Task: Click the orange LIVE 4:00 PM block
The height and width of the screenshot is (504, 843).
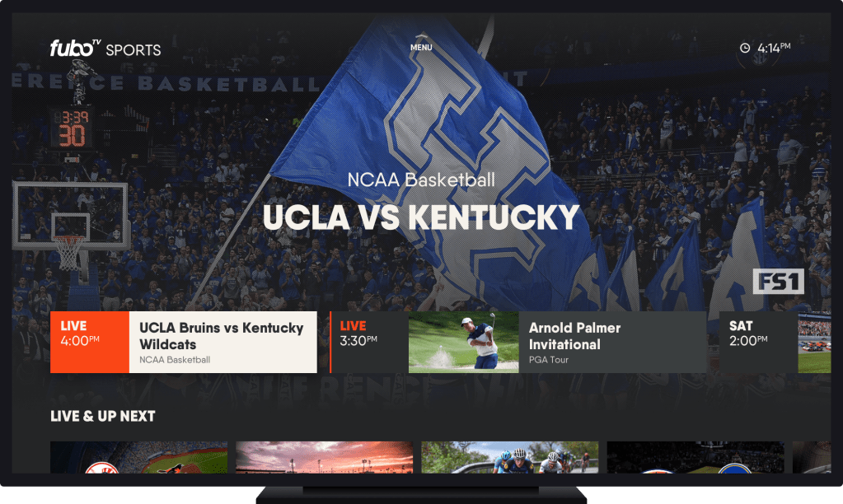Action: [x=90, y=342]
